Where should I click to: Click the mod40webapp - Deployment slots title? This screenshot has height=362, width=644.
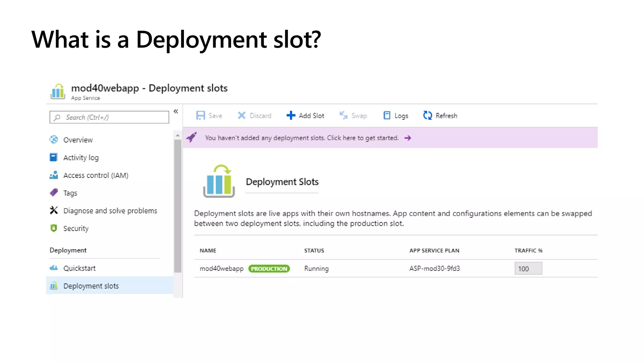point(149,88)
